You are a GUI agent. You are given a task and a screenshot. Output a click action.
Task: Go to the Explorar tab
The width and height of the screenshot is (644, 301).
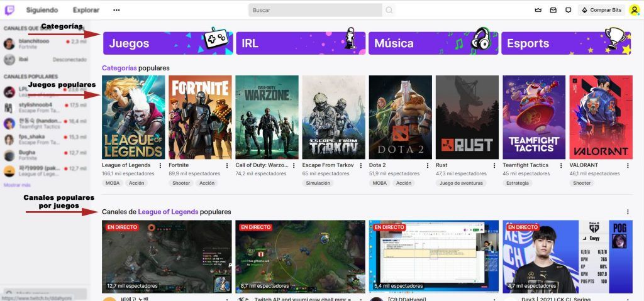[86, 10]
